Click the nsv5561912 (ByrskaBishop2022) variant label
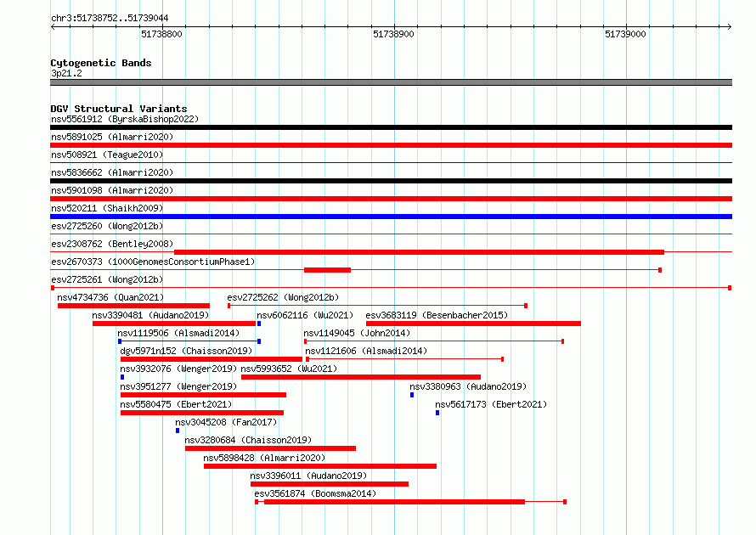 (x=125, y=119)
